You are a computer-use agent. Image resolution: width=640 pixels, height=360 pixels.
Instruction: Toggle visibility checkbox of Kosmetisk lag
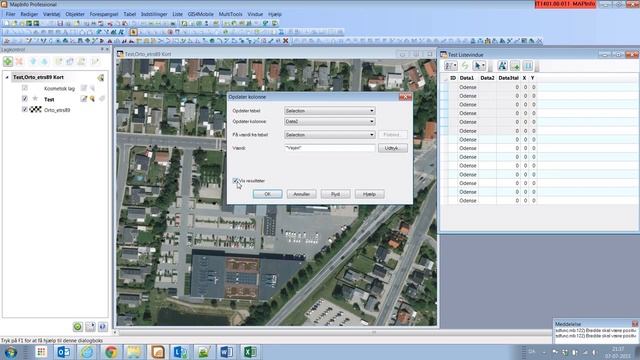[x=25, y=88]
